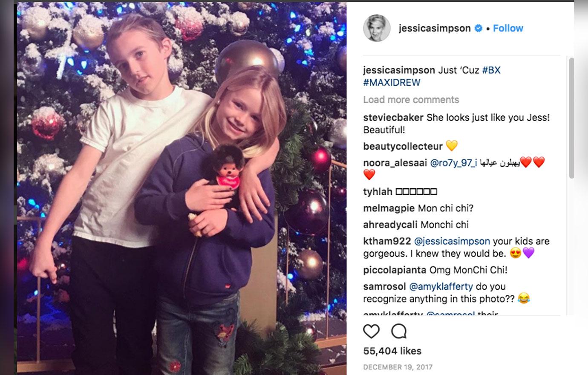Like the post with the heart icon

(371, 331)
